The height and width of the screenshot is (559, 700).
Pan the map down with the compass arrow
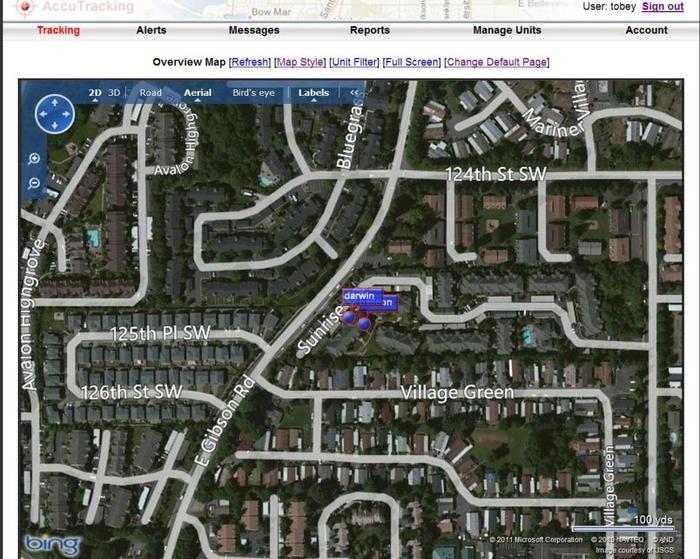(54, 125)
